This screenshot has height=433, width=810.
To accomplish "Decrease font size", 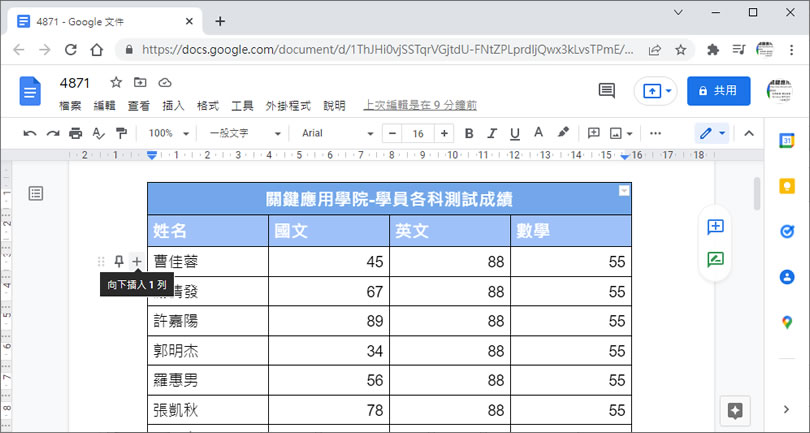I will click(392, 133).
